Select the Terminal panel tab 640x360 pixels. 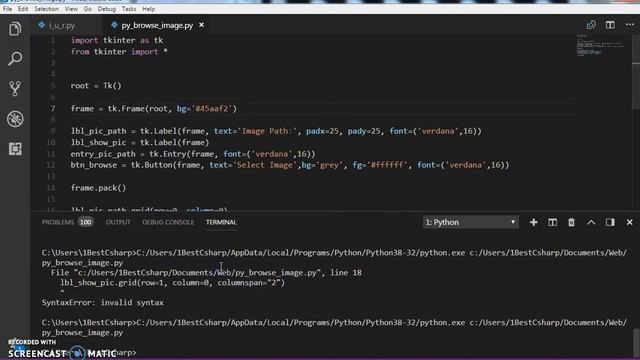(x=221, y=222)
